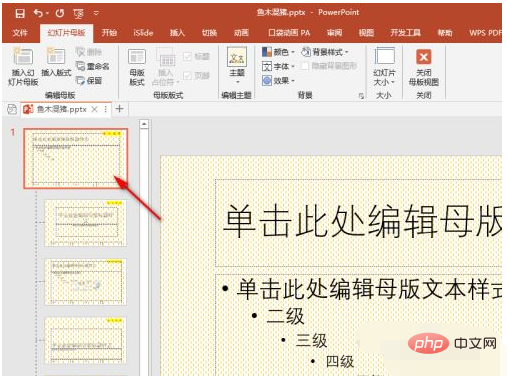The width and height of the screenshot is (507, 376).
Task: Open Customize Quick Access Toolbar dropdown
Action: pyautogui.click(x=96, y=13)
